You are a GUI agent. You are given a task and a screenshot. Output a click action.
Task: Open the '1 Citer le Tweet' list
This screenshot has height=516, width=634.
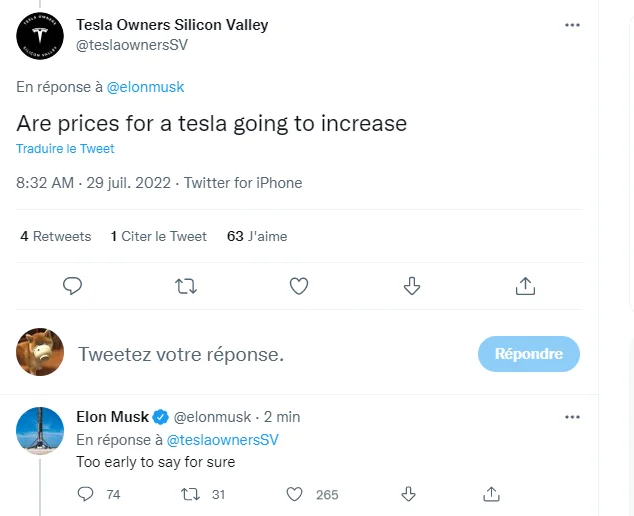(158, 237)
